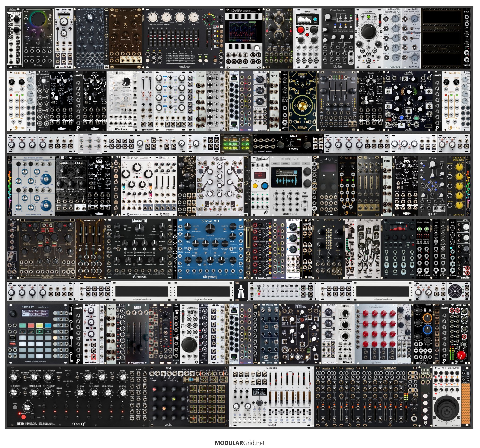
Task: Click the DFAM Cutoff knob
Action: [x=88, y=378]
